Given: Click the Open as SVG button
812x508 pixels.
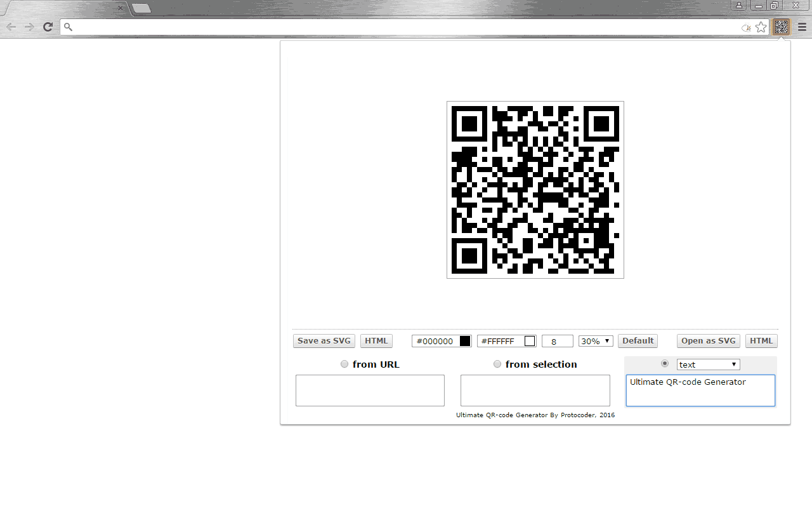Looking at the screenshot, I should [709, 341].
